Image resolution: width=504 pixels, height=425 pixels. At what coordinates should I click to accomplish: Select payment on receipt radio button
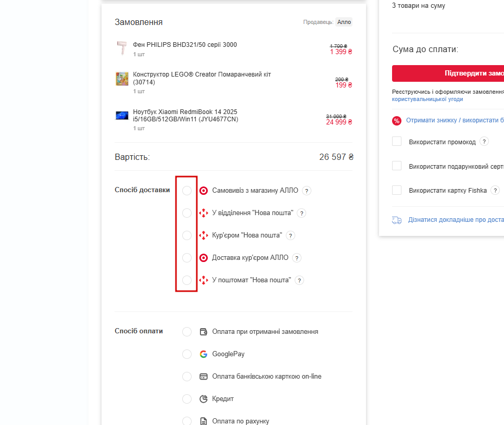[x=187, y=331]
